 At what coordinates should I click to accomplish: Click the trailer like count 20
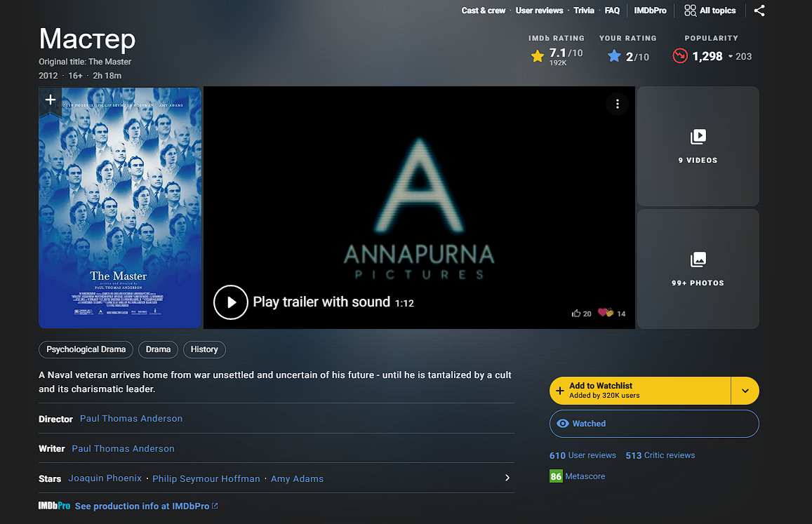(x=587, y=314)
